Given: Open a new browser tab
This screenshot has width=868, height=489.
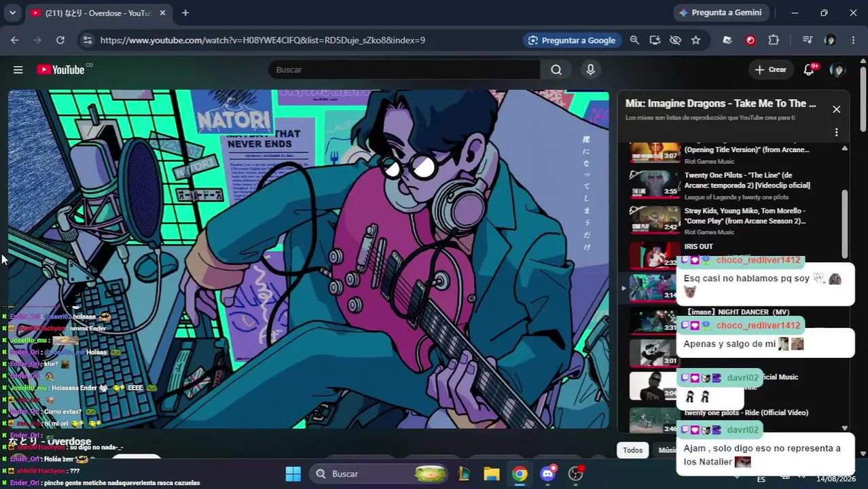Looking at the screenshot, I should coord(185,13).
